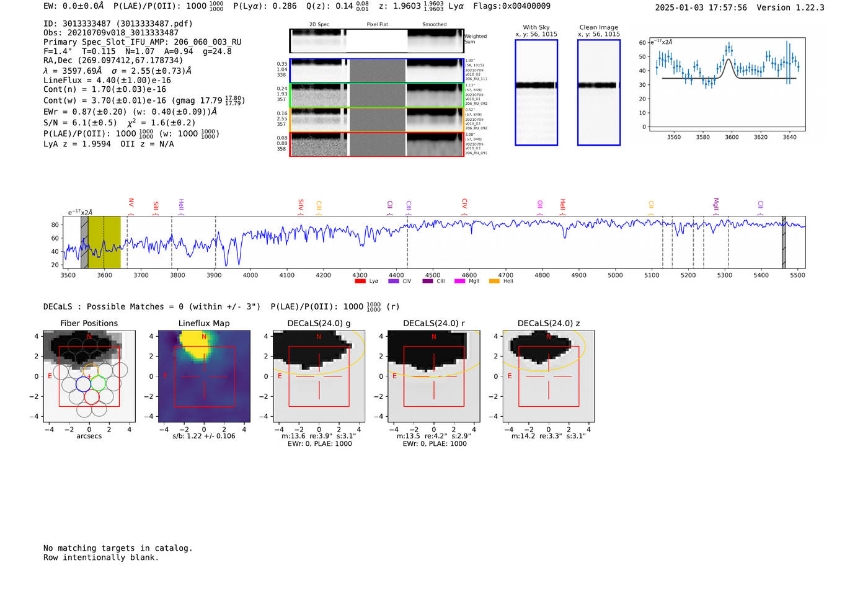
Task: Click the orange HeII legend swatch
Action: coord(494,282)
